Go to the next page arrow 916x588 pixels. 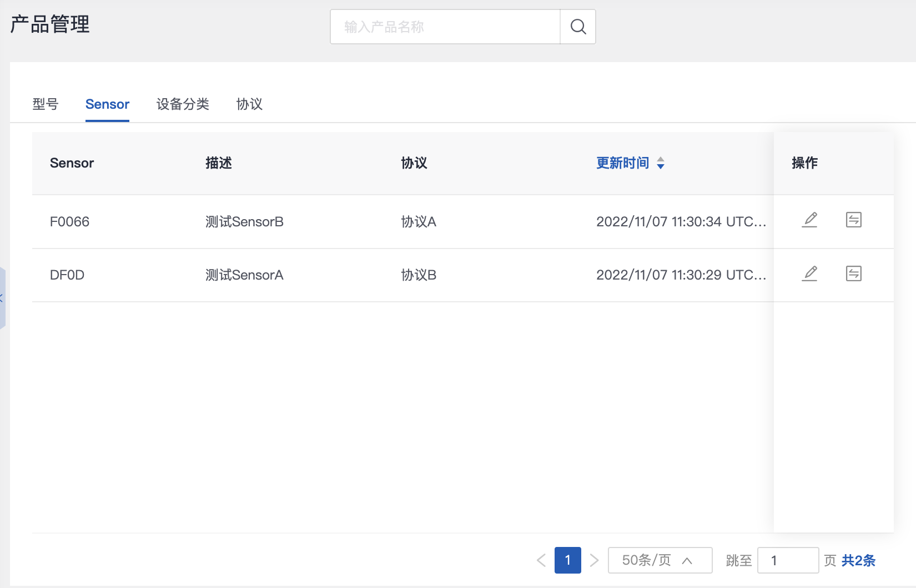coord(594,560)
